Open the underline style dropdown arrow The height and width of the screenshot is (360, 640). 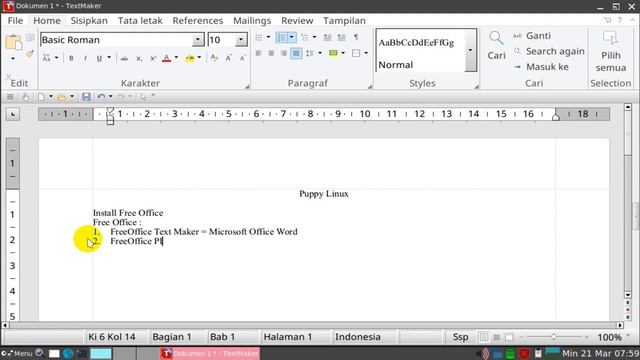[x=109, y=58]
